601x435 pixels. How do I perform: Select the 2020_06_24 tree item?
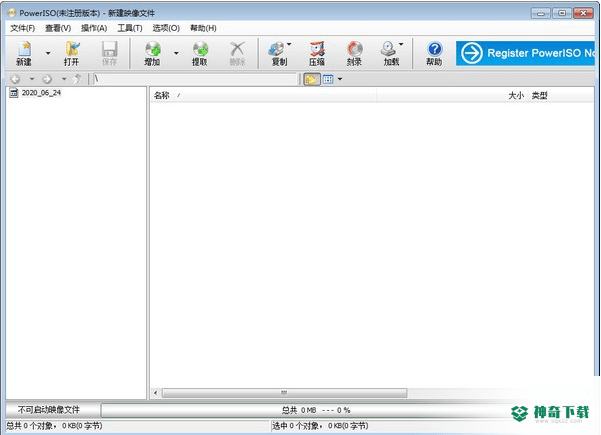41,93
